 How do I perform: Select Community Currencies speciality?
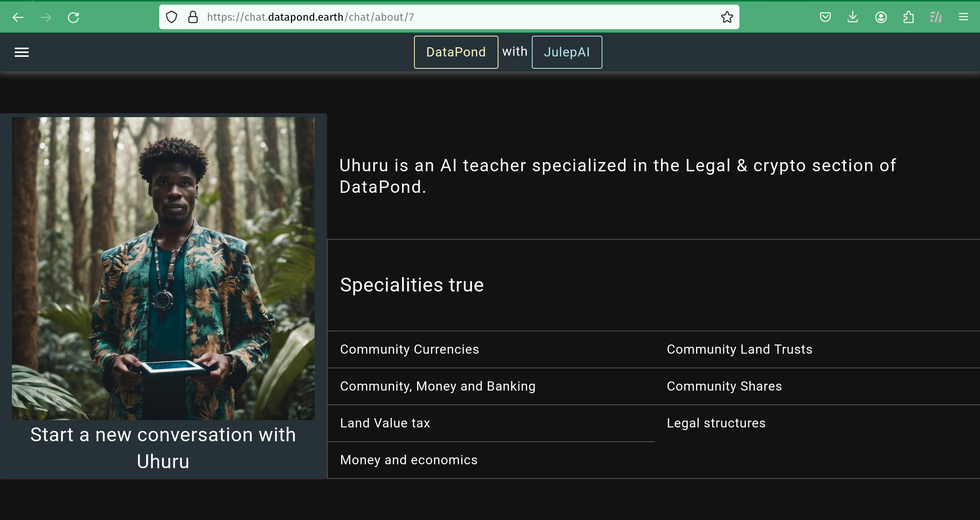[x=409, y=349]
